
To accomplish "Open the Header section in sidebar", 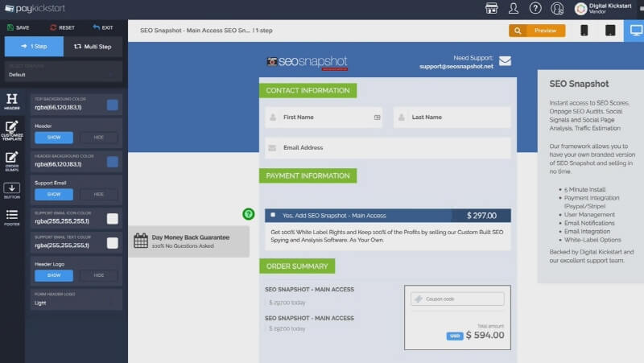I will pos(12,101).
